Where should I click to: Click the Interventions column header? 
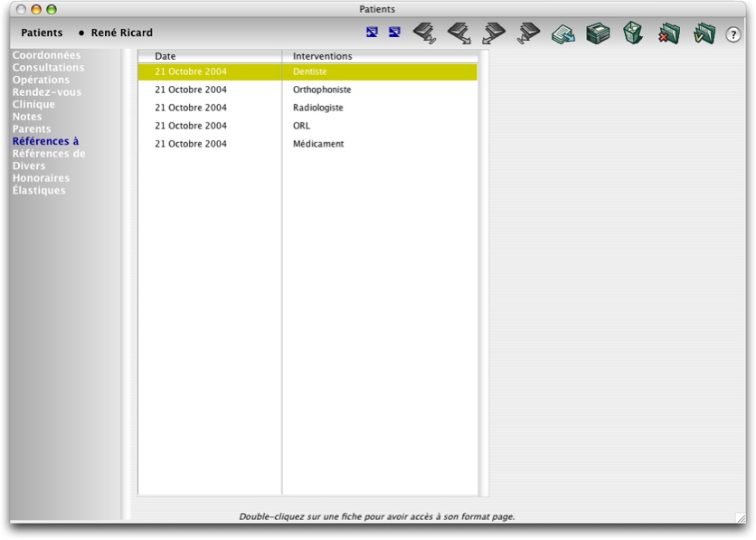pyautogui.click(x=381, y=56)
